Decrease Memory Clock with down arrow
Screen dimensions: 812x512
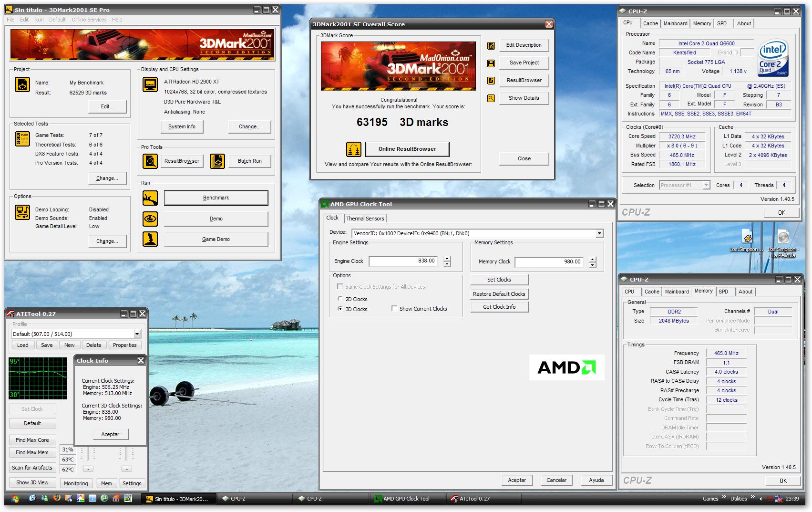coord(592,265)
